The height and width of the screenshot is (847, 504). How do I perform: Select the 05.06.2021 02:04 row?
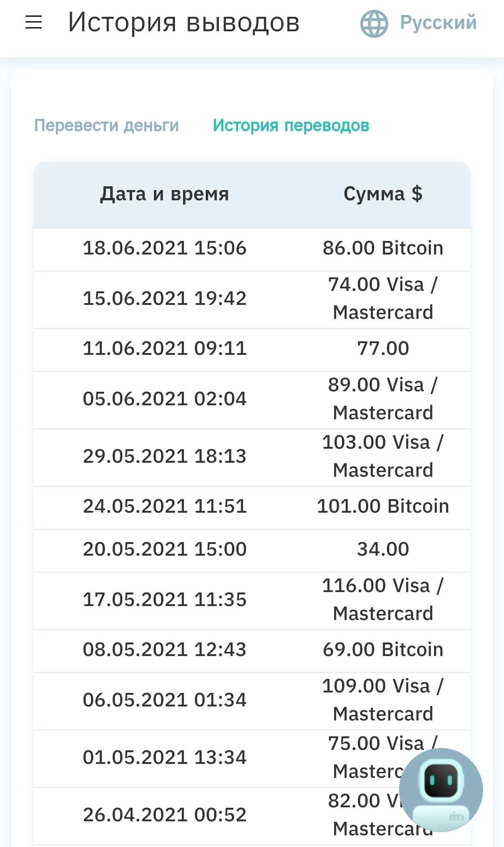[252, 400]
